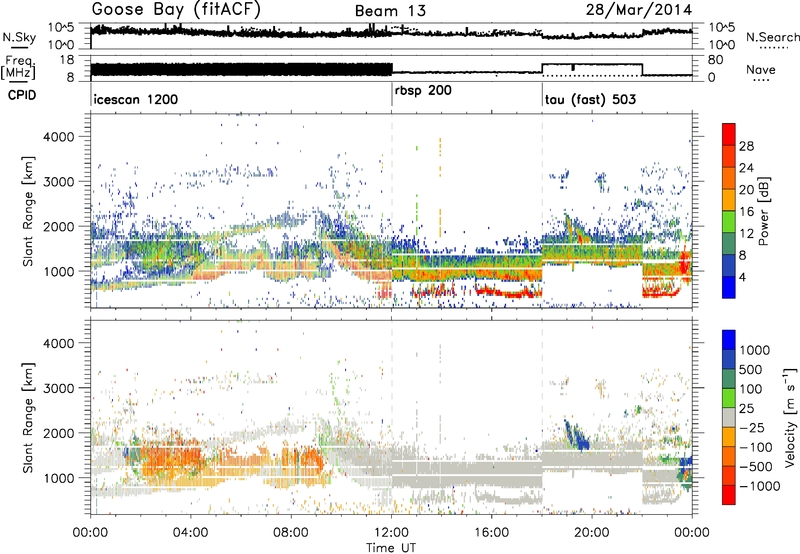Click the 'CPID' row label
This screenshot has width=800, height=554.
(22, 95)
